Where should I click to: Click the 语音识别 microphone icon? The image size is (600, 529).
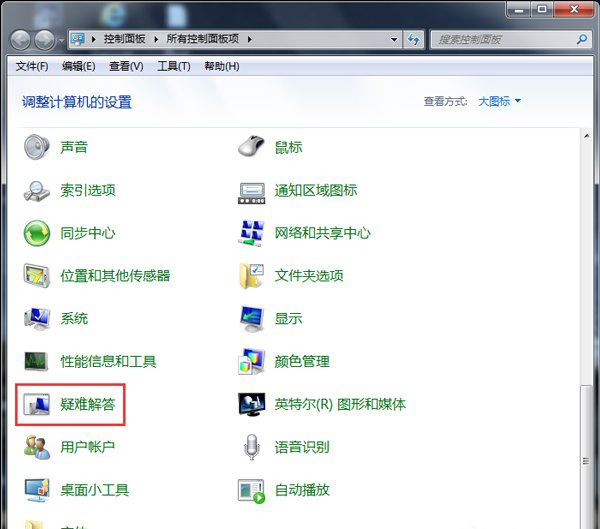pos(251,447)
